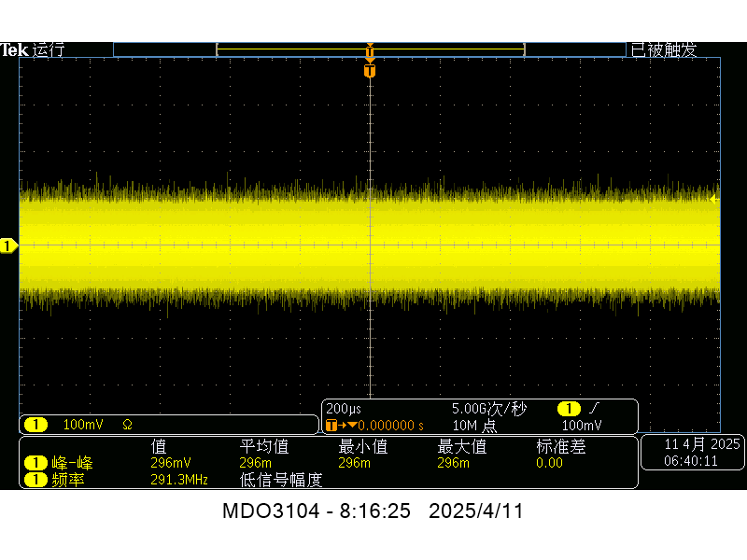The width and height of the screenshot is (747, 560).
Task: Click the 最小值 column header
Action: (363, 447)
